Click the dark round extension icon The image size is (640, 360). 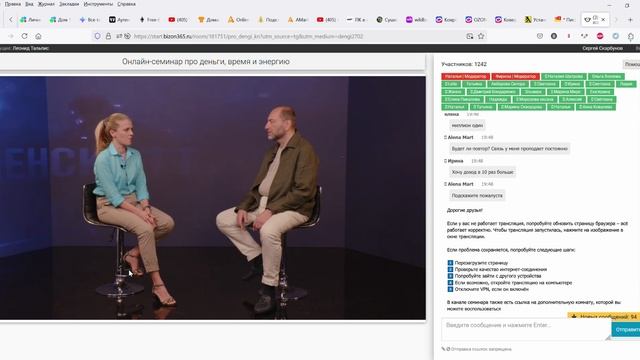tap(554, 36)
